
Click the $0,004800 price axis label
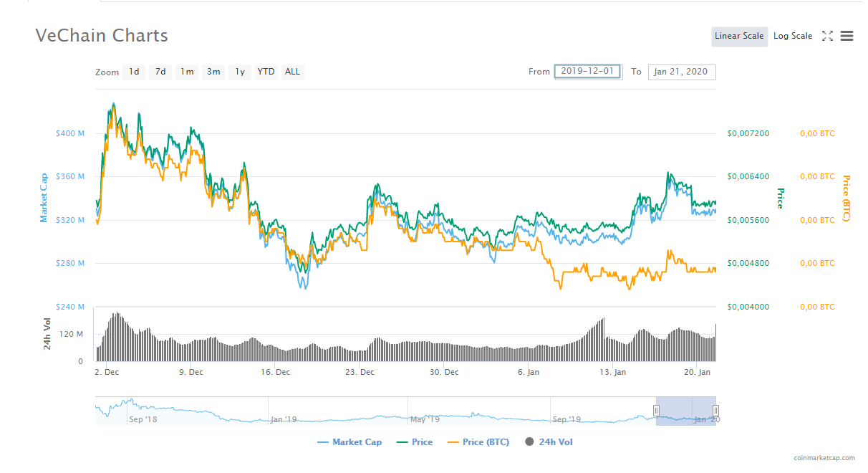pyautogui.click(x=748, y=263)
